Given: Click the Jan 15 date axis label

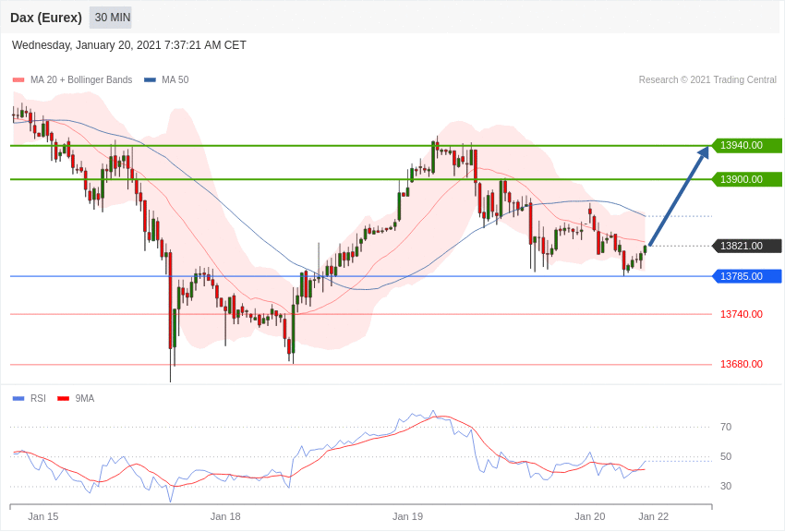Looking at the screenshot, I should [x=43, y=516].
